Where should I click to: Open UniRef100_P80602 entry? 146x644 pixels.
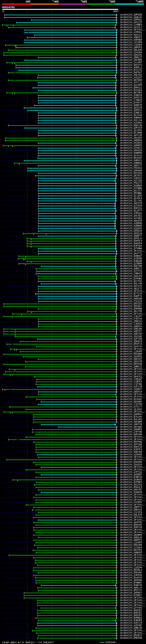[x=131, y=168]
